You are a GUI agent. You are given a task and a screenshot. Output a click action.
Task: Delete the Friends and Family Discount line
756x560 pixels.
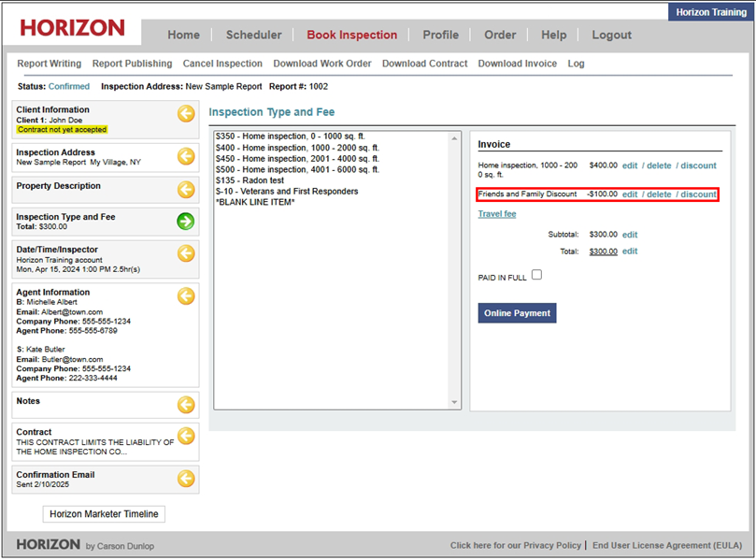click(659, 194)
